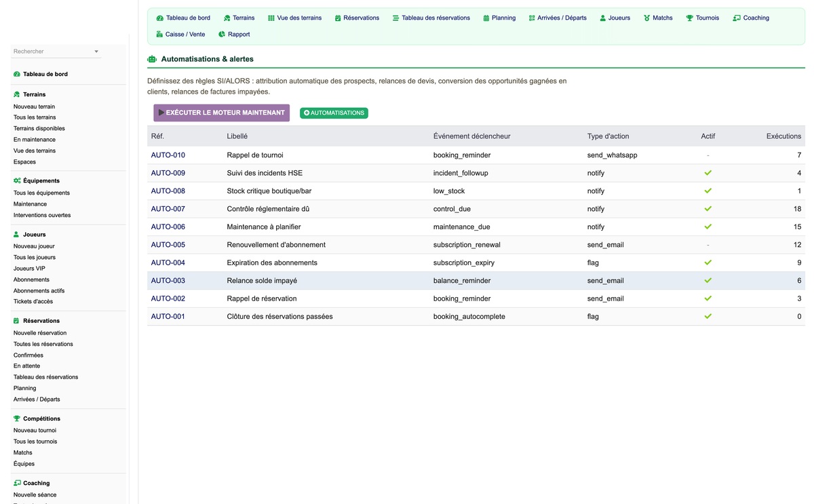Screen dimensions: 814x504
Task: Click the sidebar Coaching section icon
Action: [17, 483]
